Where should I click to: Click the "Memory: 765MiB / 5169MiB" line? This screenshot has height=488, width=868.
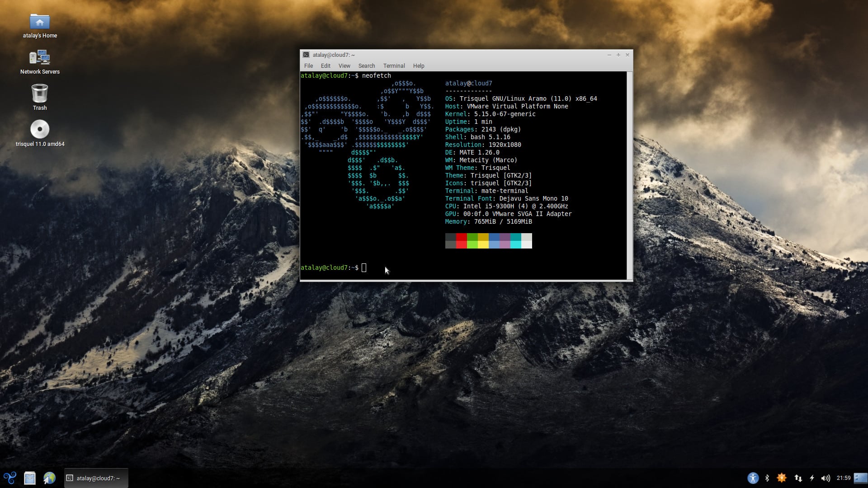point(488,221)
